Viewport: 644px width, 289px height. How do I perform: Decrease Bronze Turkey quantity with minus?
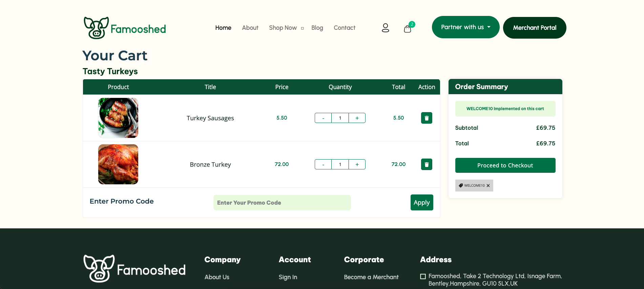pos(323,164)
